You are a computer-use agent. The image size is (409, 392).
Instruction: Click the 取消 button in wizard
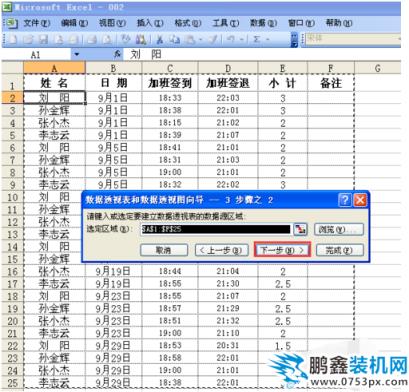click(x=164, y=250)
